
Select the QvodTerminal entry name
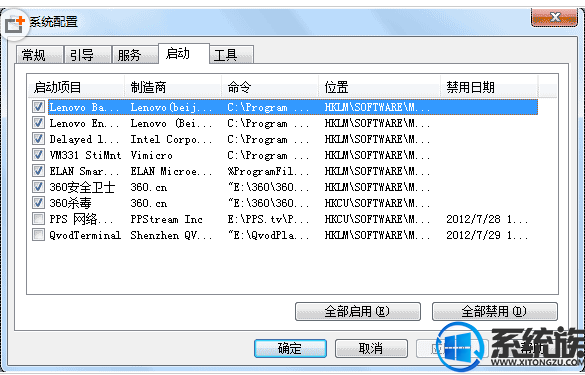pyautogui.click(x=85, y=235)
